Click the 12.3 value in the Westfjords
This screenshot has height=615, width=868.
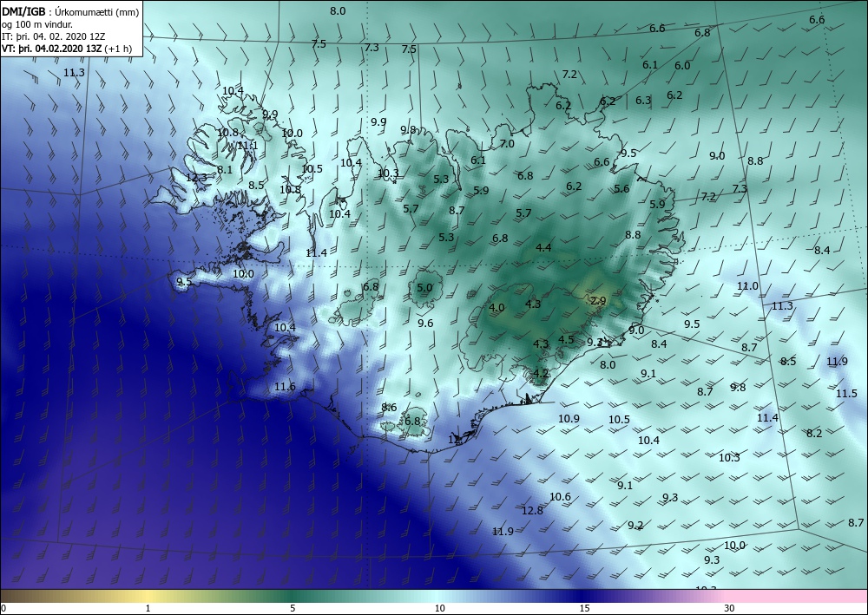pyautogui.click(x=196, y=178)
